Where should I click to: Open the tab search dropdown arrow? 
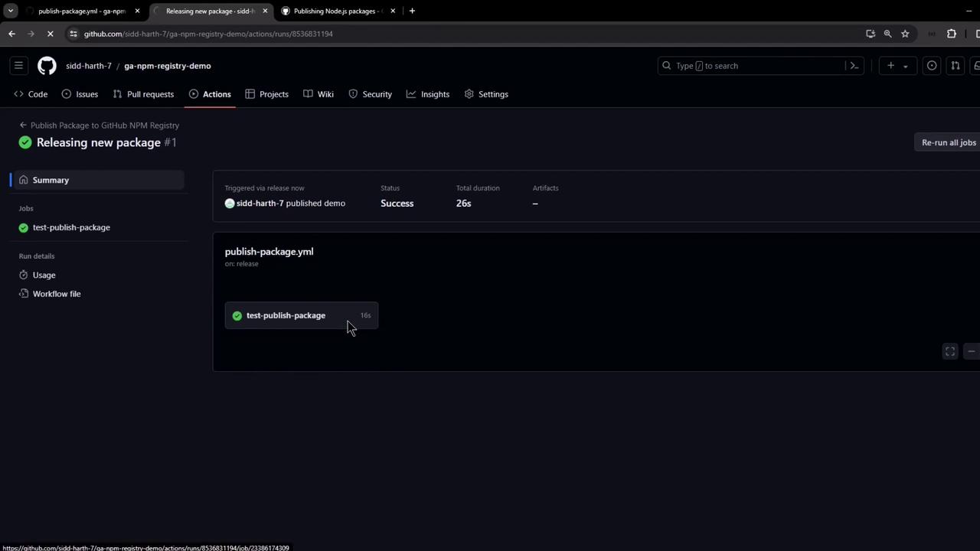pos(11,11)
